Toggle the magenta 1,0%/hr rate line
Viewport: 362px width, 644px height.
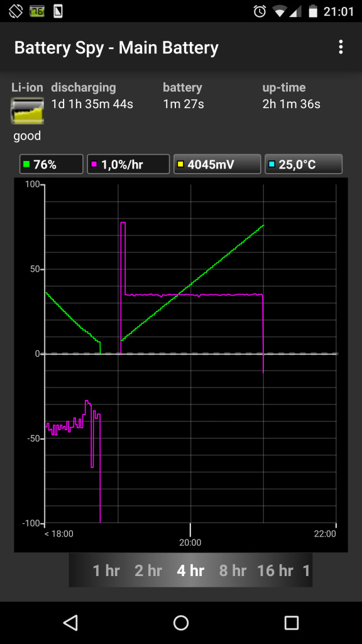click(x=128, y=164)
